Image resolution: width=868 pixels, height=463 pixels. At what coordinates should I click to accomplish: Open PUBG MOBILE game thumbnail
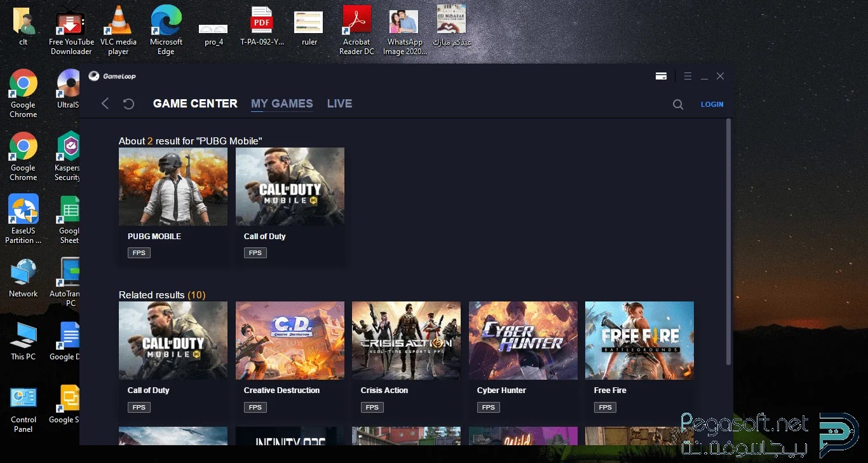[173, 186]
